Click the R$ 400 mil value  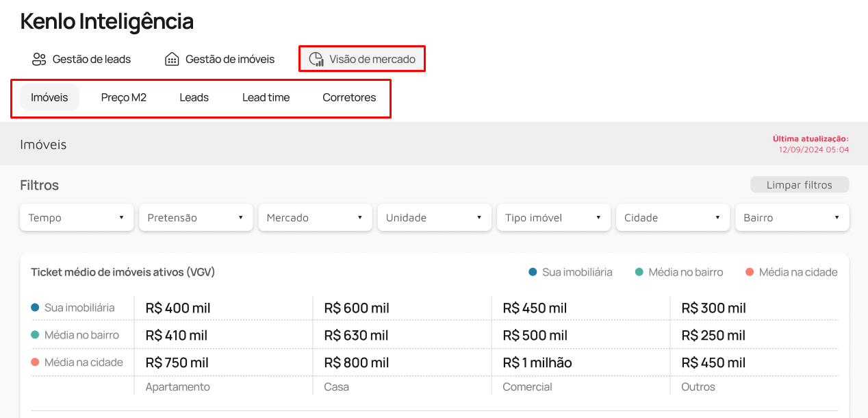(x=178, y=308)
